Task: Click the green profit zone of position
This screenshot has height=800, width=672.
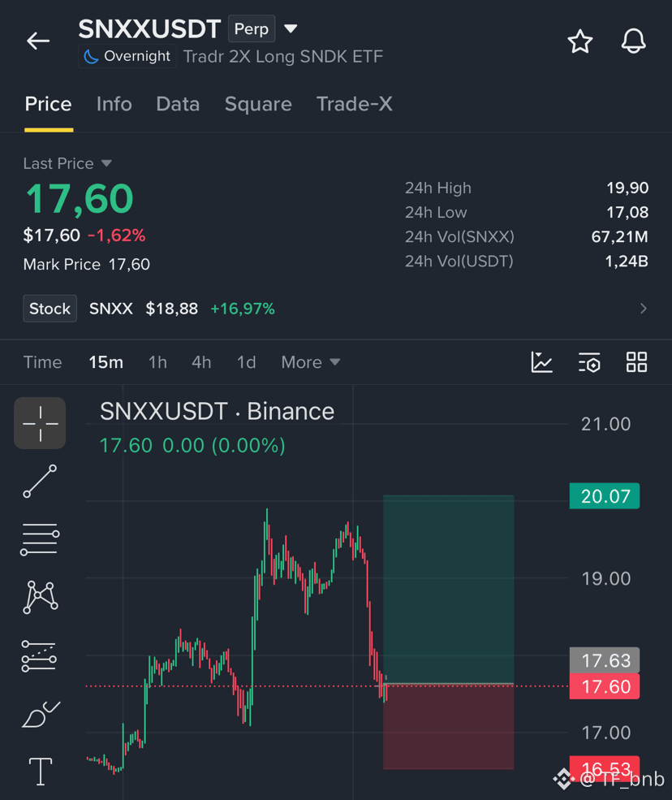Action: (448, 589)
